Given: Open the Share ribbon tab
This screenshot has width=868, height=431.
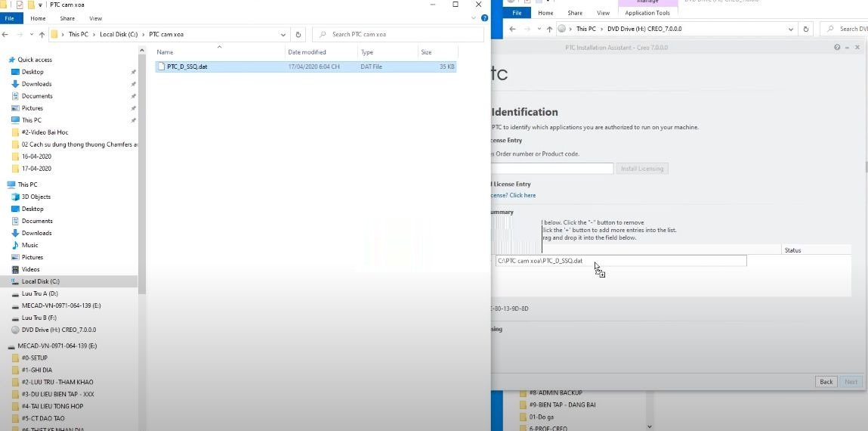Looking at the screenshot, I should [x=67, y=18].
